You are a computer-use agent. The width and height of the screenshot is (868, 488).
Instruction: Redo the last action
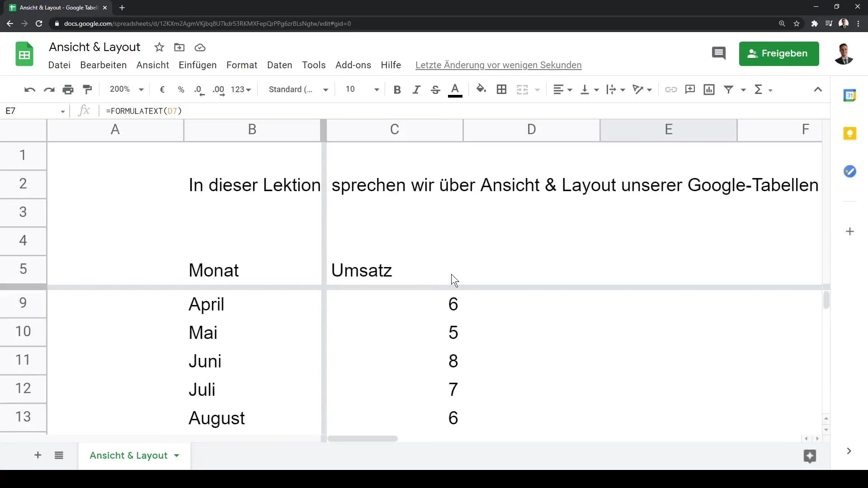click(49, 89)
